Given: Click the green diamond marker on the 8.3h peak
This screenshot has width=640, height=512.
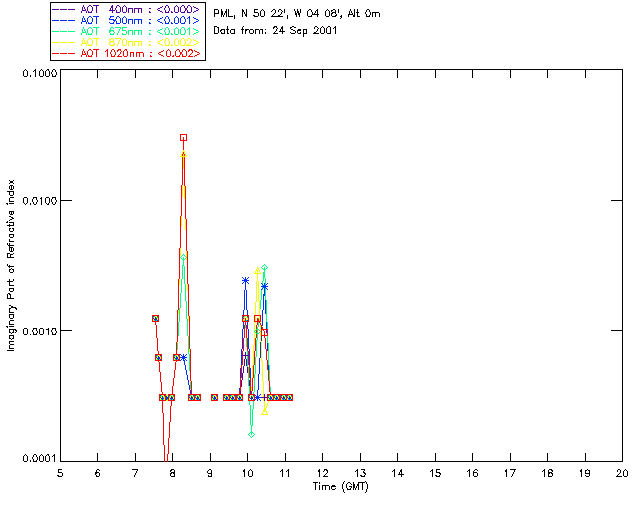Looking at the screenshot, I should pos(184,258).
